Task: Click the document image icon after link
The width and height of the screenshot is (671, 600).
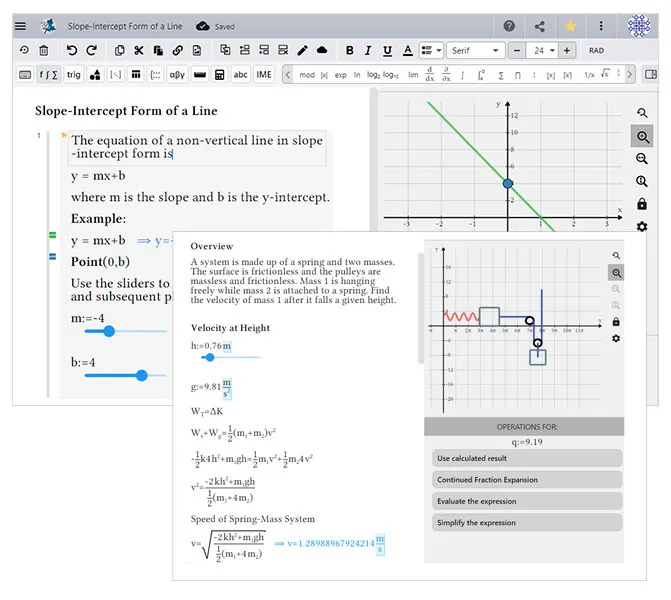Action: point(197,50)
